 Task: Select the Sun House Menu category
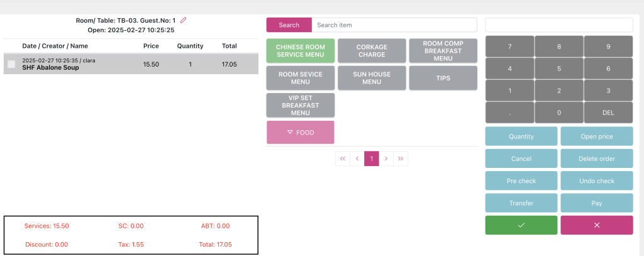[372, 78]
